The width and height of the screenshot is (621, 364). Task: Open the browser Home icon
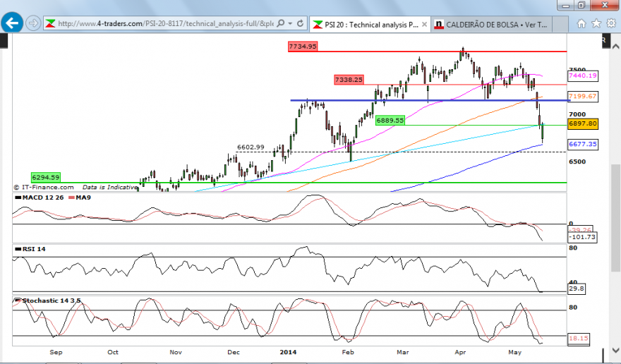[x=581, y=24]
